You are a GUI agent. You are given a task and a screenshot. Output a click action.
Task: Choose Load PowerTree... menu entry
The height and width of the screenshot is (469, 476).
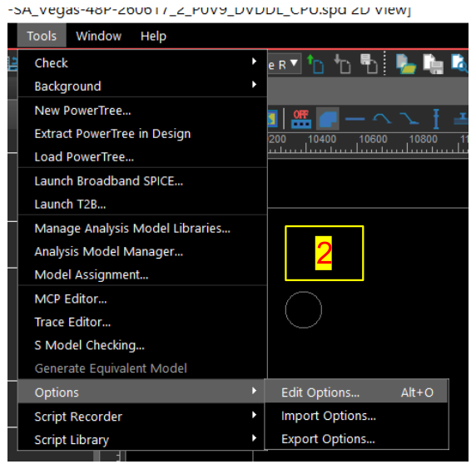[x=142, y=157]
